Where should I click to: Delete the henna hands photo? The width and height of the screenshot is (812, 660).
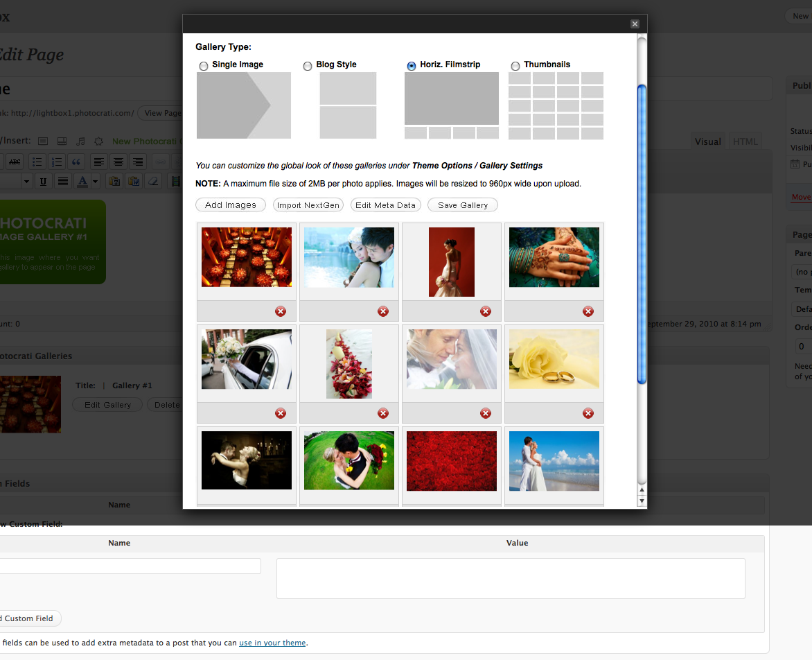point(588,311)
